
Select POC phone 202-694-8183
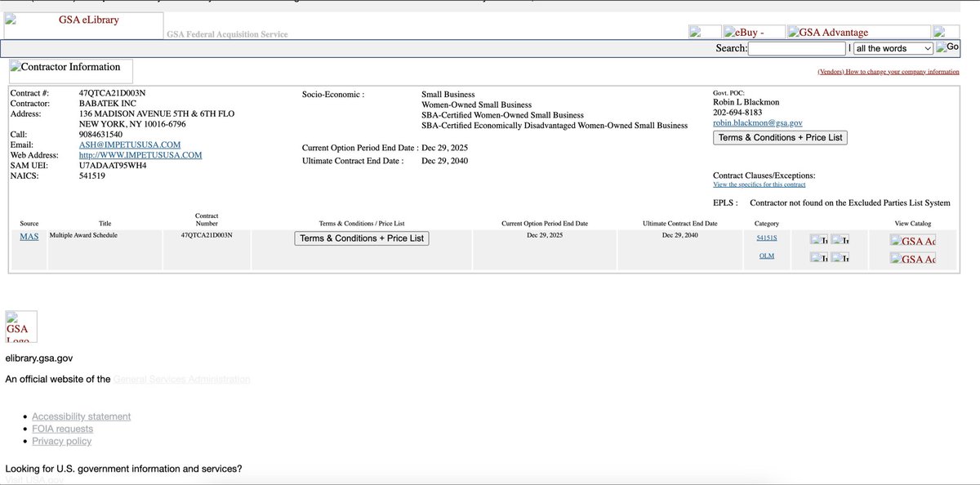point(737,113)
